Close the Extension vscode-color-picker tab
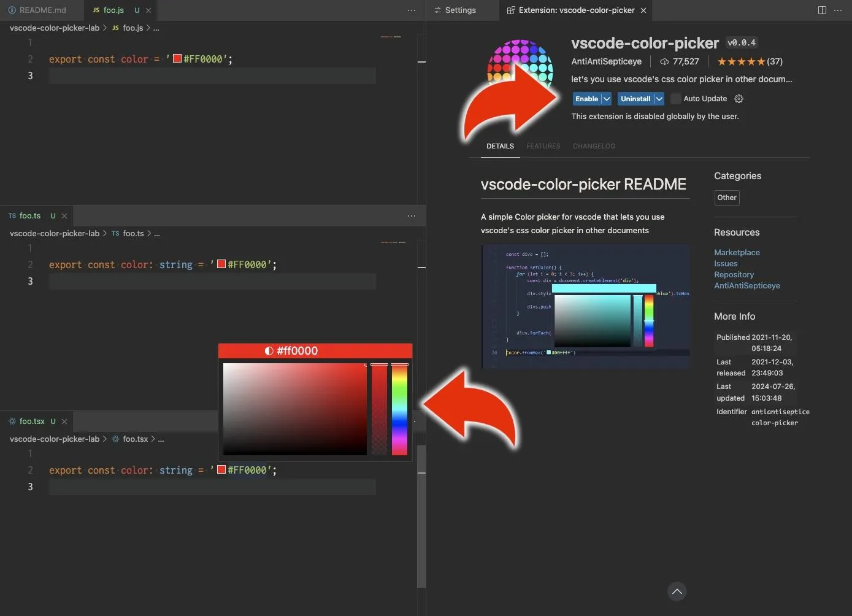The width and height of the screenshot is (852, 616). pos(643,10)
